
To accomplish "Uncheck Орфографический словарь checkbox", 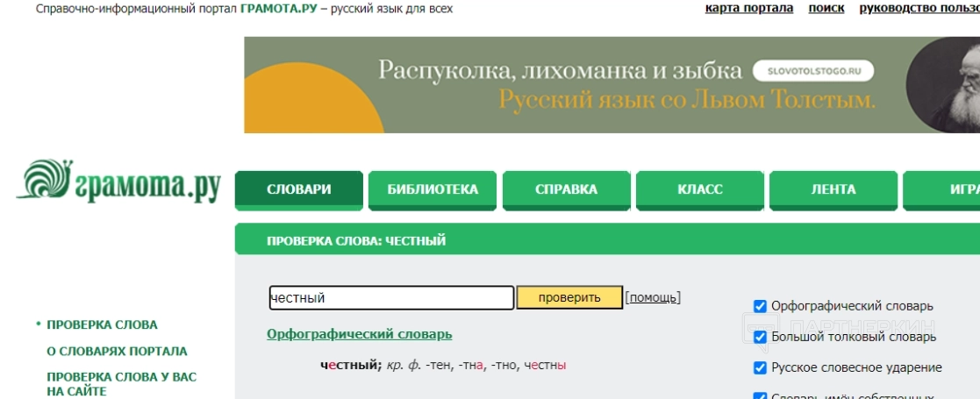I will (x=760, y=306).
